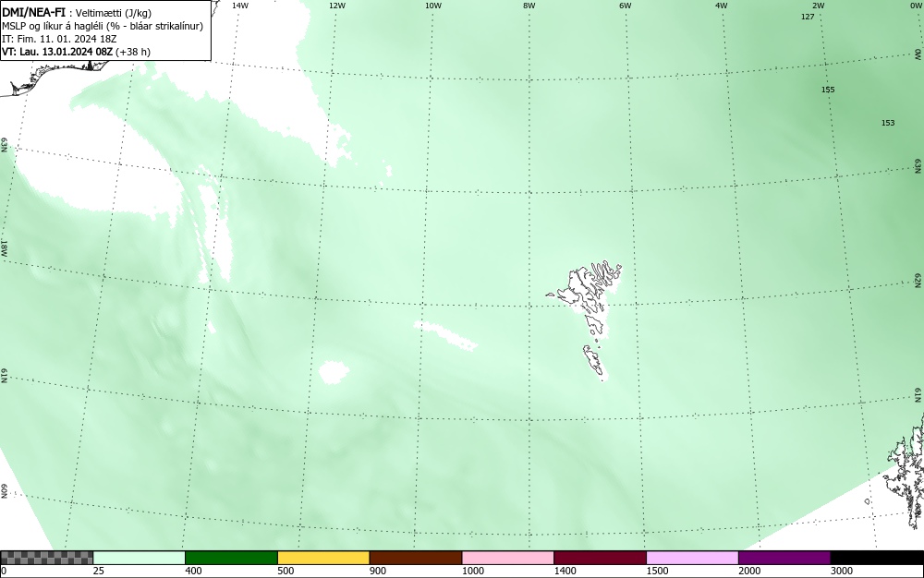Pick the dark green 400–500 legend swatch
The height and width of the screenshot is (578, 924).
pyautogui.click(x=231, y=558)
